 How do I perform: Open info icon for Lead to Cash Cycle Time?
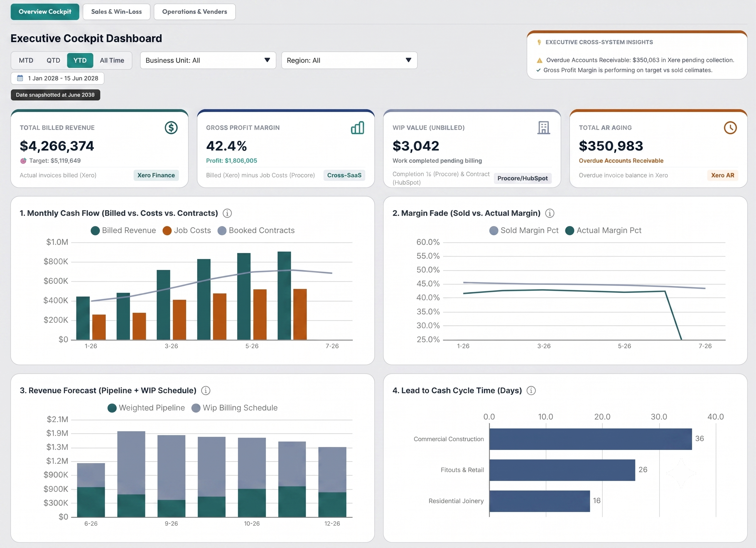pos(531,390)
